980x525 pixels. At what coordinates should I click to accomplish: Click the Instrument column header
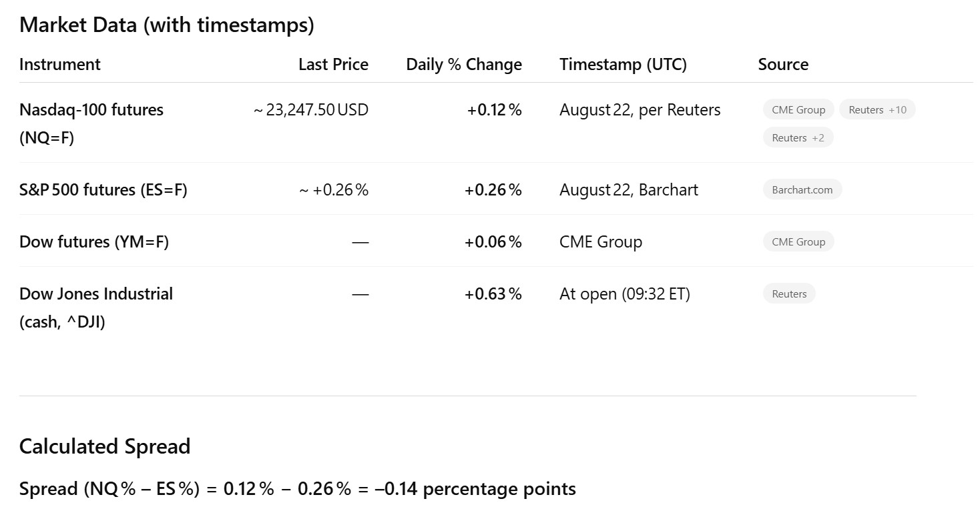(x=60, y=65)
